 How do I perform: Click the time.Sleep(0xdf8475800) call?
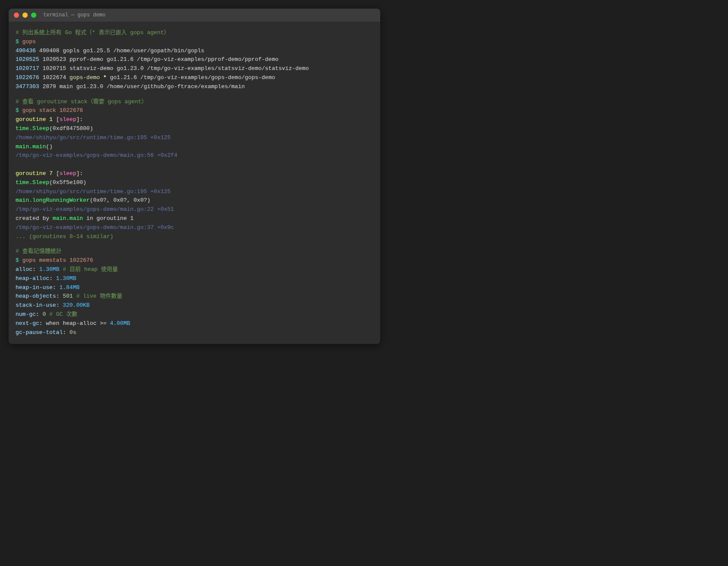click(x=54, y=129)
